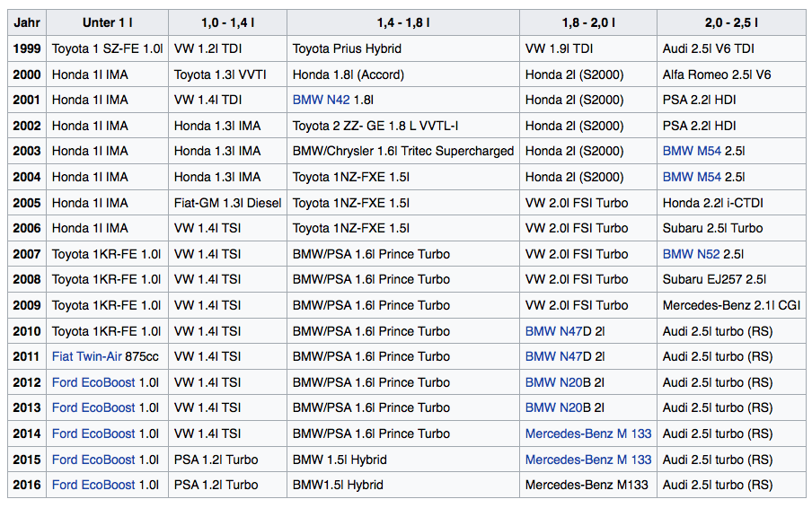Select the year cell '2016'
Viewport: 812px width, 508px height.
pyautogui.click(x=27, y=485)
